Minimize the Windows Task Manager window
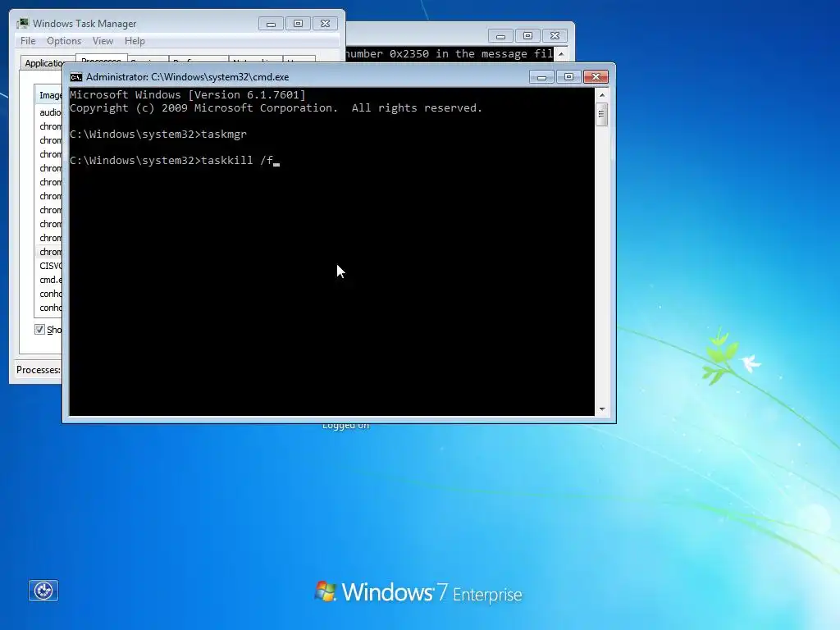The width and height of the screenshot is (840, 630). click(x=271, y=24)
